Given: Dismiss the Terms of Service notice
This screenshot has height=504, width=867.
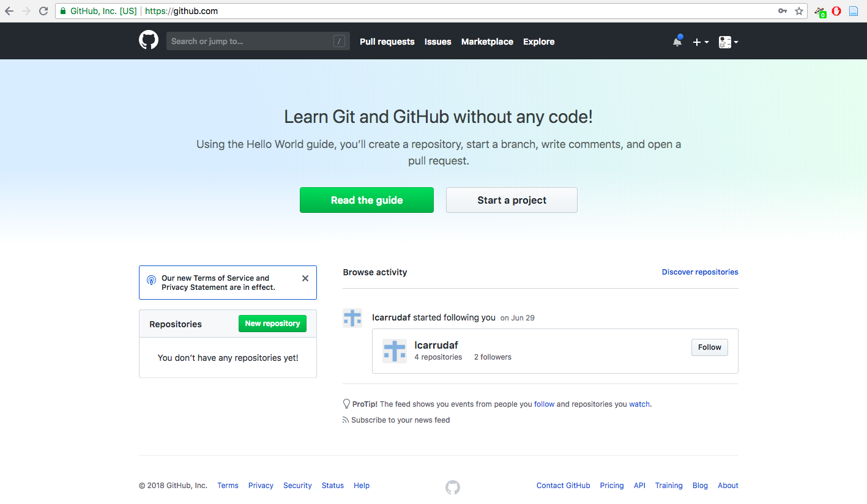Looking at the screenshot, I should click(x=305, y=278).
